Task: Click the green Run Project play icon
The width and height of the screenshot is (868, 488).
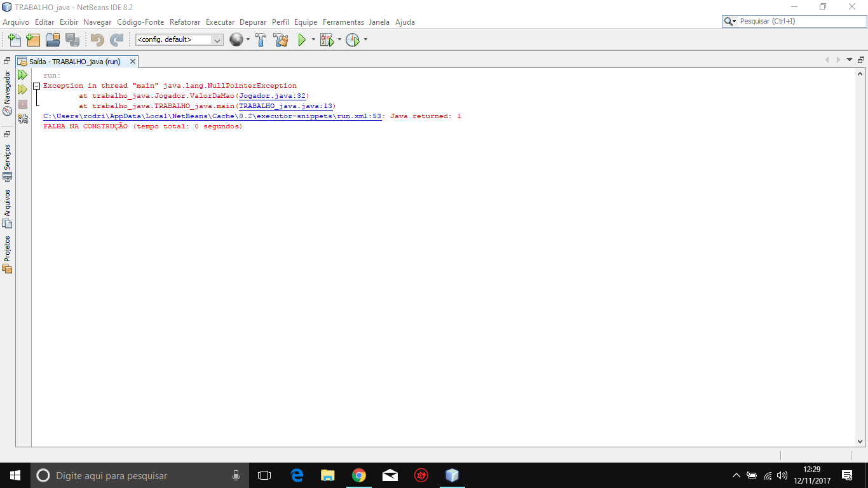Action: [x=302, y=40]
